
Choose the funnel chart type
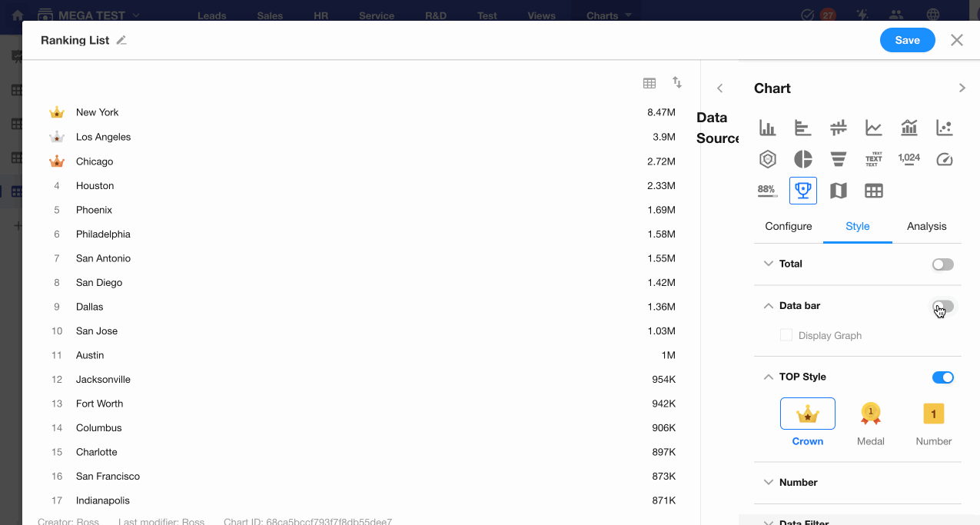(838, 159)
